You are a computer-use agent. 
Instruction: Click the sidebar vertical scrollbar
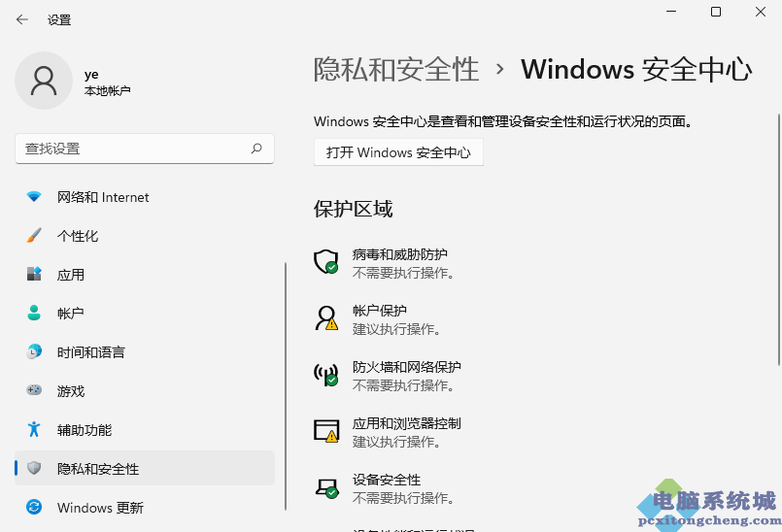coord(286,386)
